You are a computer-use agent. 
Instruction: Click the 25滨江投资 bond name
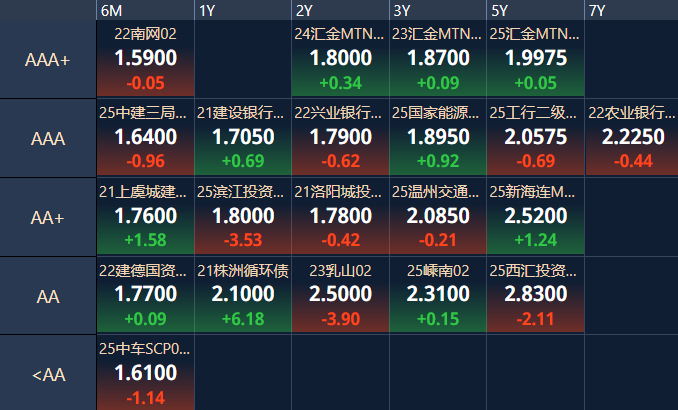click(x=243, y=191)
